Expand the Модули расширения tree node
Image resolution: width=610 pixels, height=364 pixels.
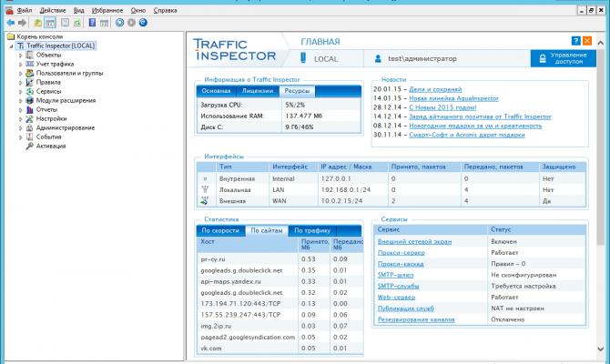(x=21, y=101)
